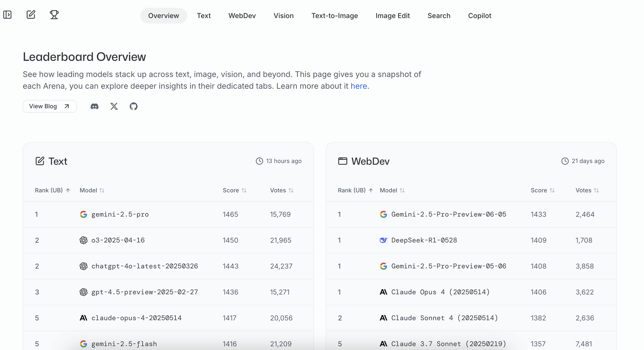
Task: Follow the 'here' link in description
Action: 359,86
